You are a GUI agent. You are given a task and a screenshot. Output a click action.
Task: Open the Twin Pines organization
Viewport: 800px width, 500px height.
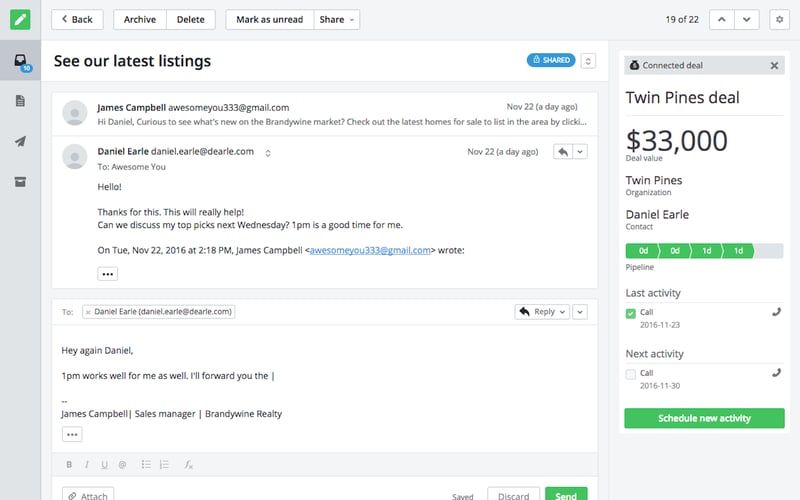tap(654, 180)
